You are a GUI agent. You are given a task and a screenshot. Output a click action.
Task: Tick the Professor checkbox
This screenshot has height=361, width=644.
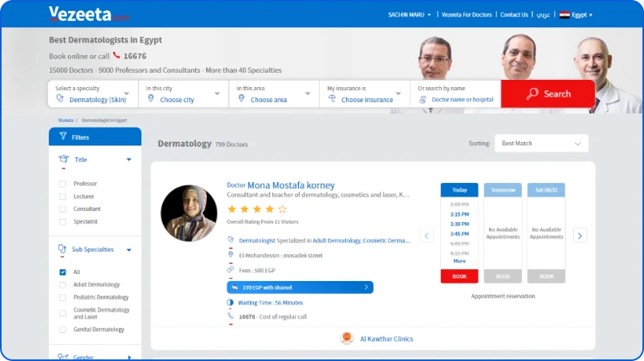(x=62, y=184)
